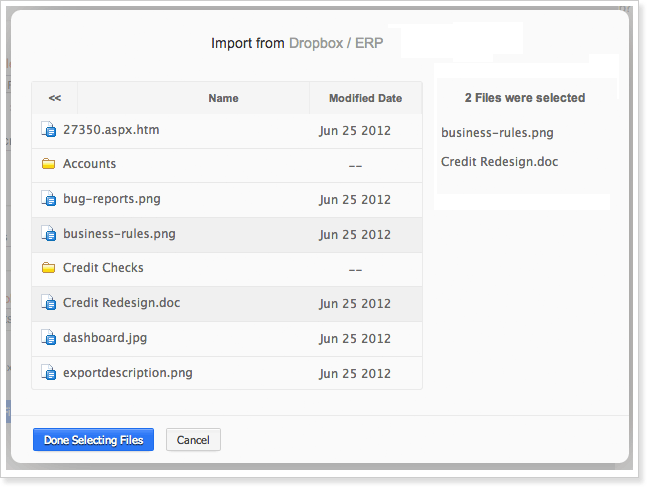Select bug-reports.png file name
The height and width of the screenshot is (488, 650).
point(112,199)
